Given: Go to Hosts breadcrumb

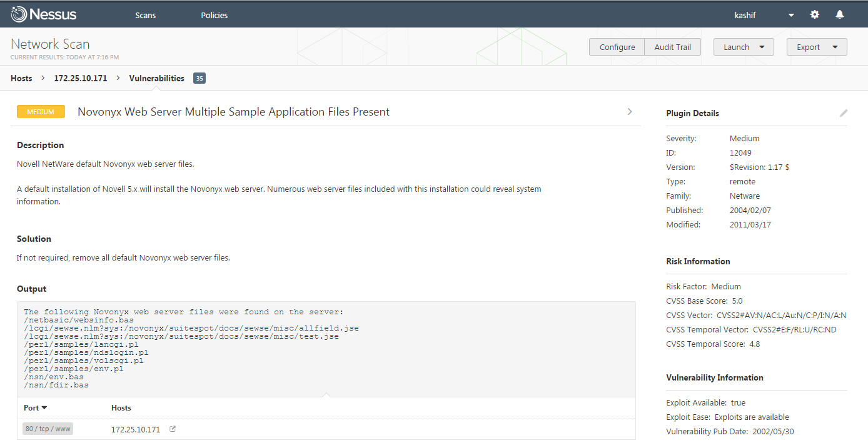Looking at the screenshot, I should pos(21,78).
